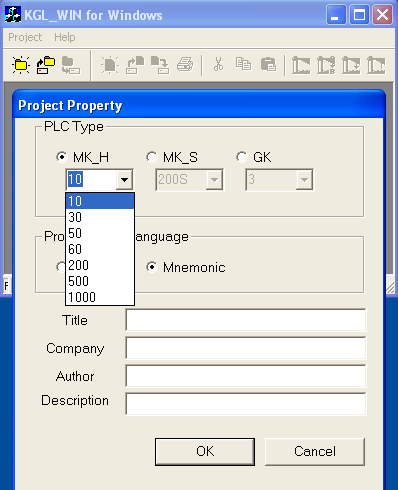Image resolution: width=398 pixels, height=490 pixels.
Task: Click the New Project toolbar icon
Action: coord(21,65)
